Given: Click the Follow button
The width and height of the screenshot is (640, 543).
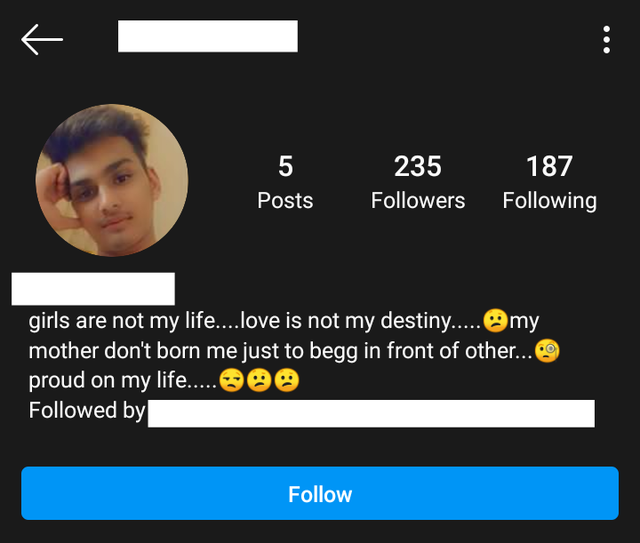Looking at the screenshot, I should (320, 493).
